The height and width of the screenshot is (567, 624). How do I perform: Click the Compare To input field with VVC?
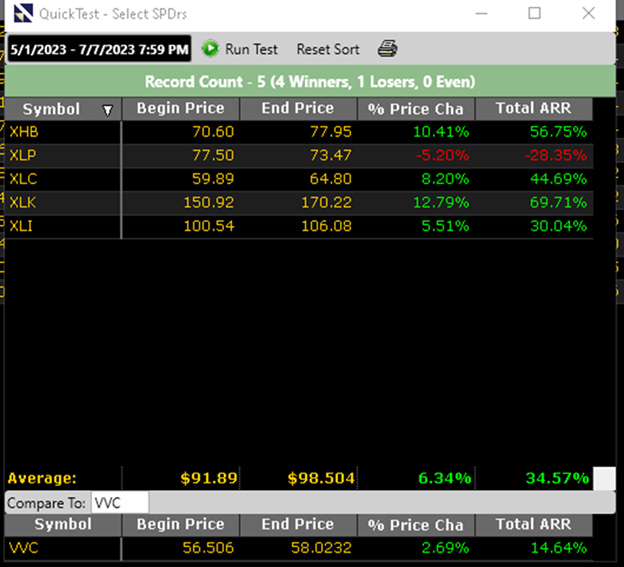point(119,502)
